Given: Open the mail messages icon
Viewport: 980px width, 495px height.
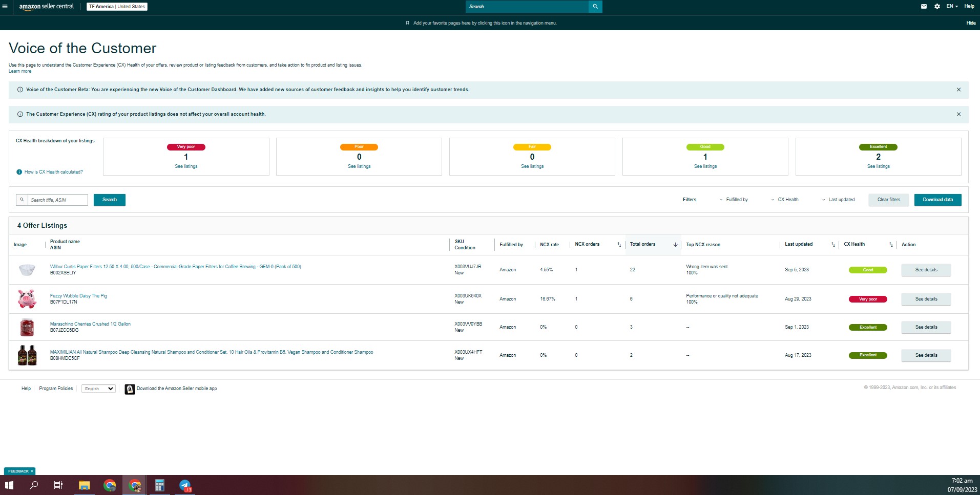Looking at the screenshot, I should 924,7.
